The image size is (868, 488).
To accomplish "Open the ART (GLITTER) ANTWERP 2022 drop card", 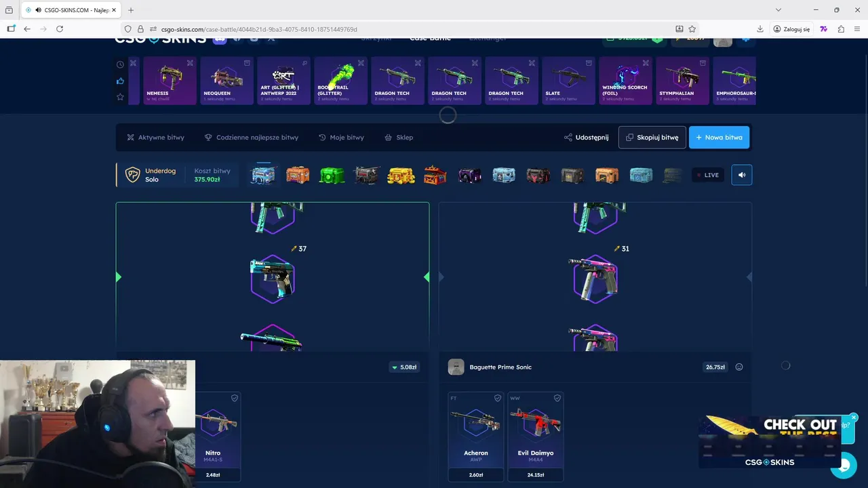I will pyautogui.click(x=283, y=81).
